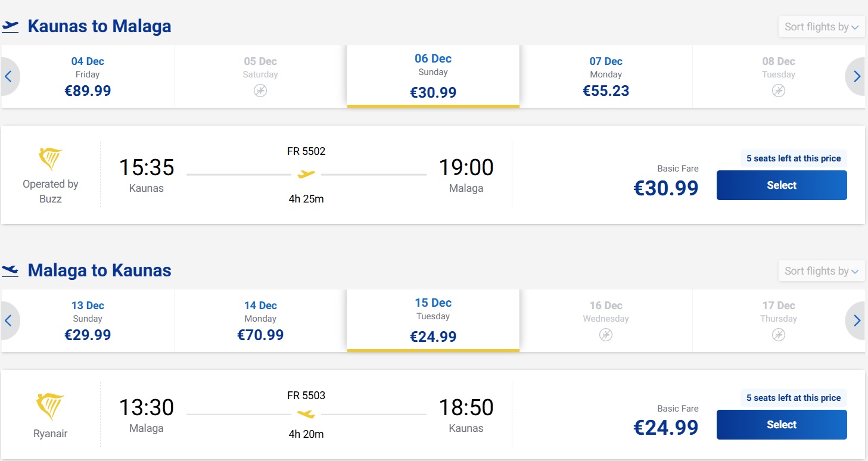The width and height of the screenshot is (868, 461).
Task: Click the no-flight icon under 16 Dec Wednesday
Action: coord(606,335)
